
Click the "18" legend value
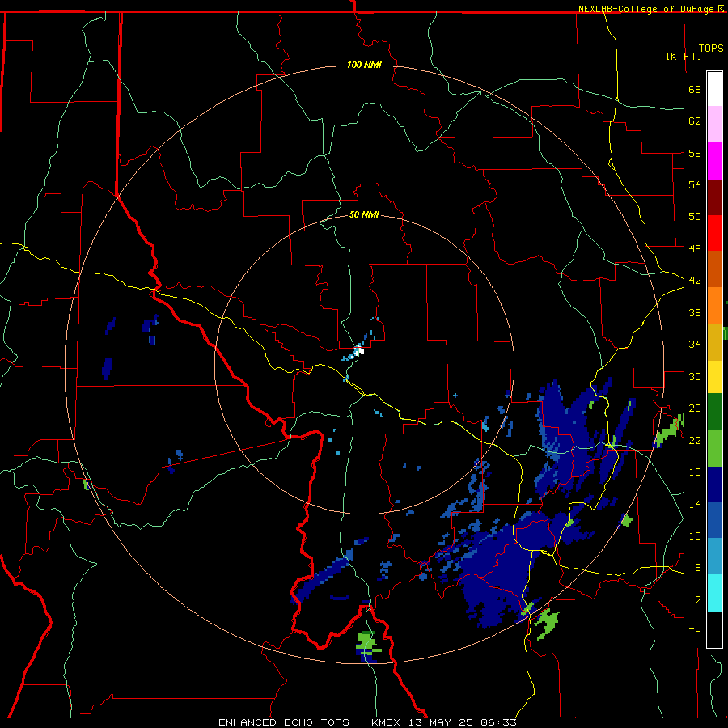coord(695,472)
